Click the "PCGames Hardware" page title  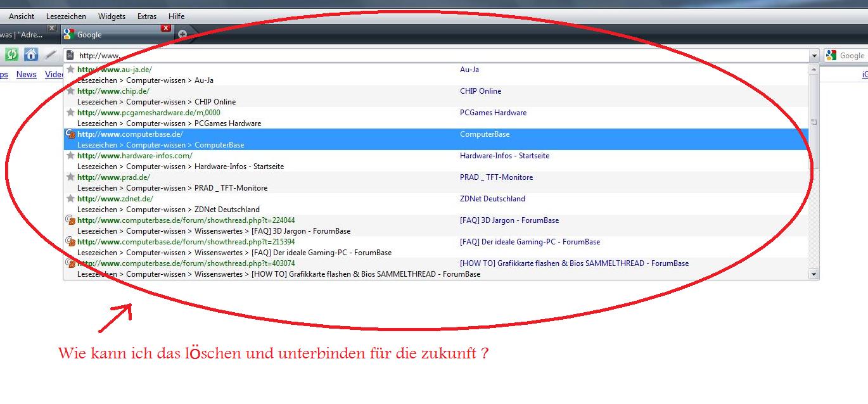click(493, 113)
